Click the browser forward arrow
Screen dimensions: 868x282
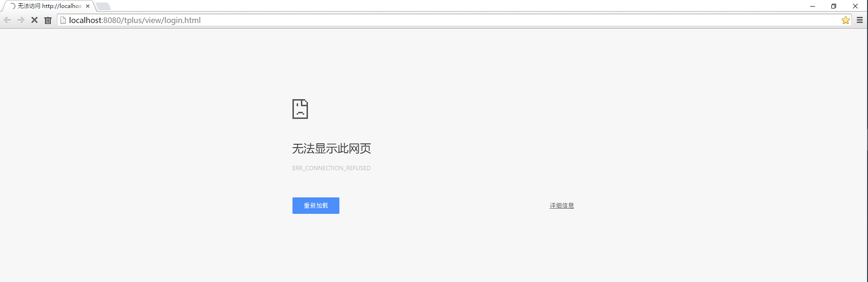[21, 20]
